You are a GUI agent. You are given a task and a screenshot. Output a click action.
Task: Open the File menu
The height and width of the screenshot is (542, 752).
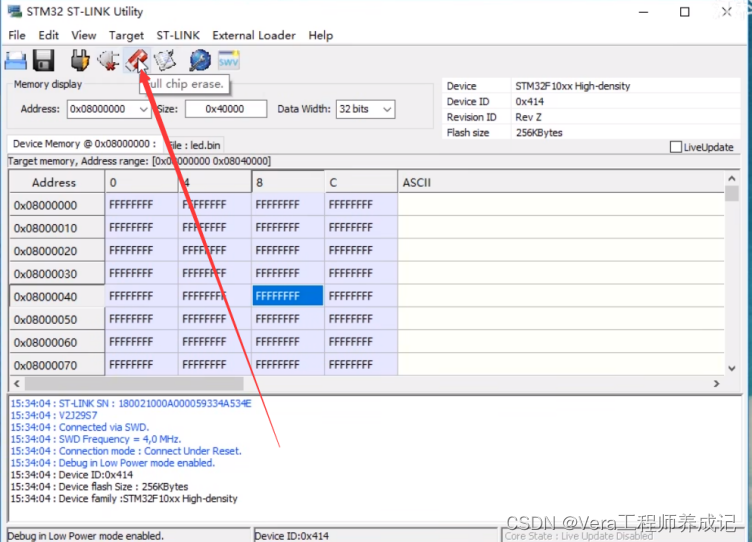[x=17, y=35]
